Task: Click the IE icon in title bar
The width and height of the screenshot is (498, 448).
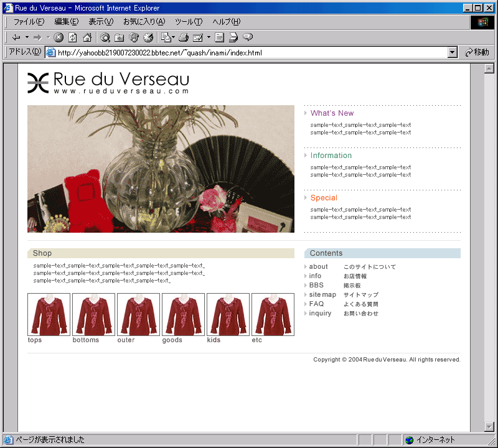Action: pyautogui.click(x=8, y=7)
